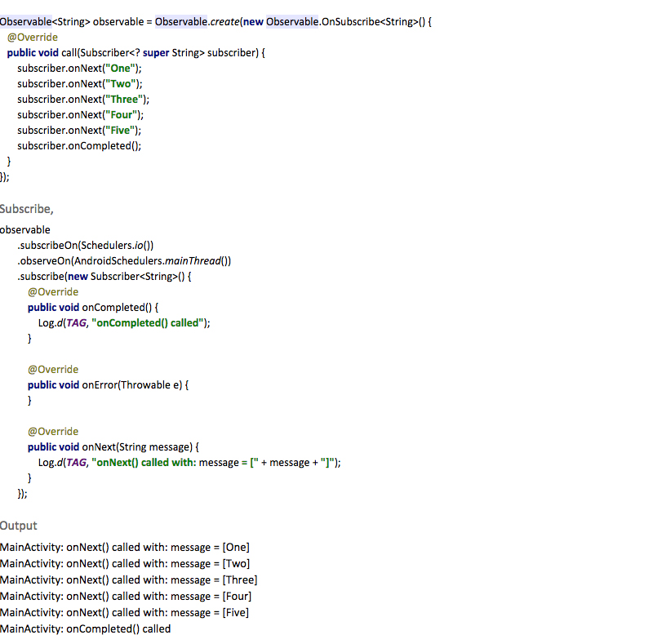This screenshot has height=644, width=653.
Task: Select the message = [Three] output line
Action: pyautogui.click(x=129, y=580)
